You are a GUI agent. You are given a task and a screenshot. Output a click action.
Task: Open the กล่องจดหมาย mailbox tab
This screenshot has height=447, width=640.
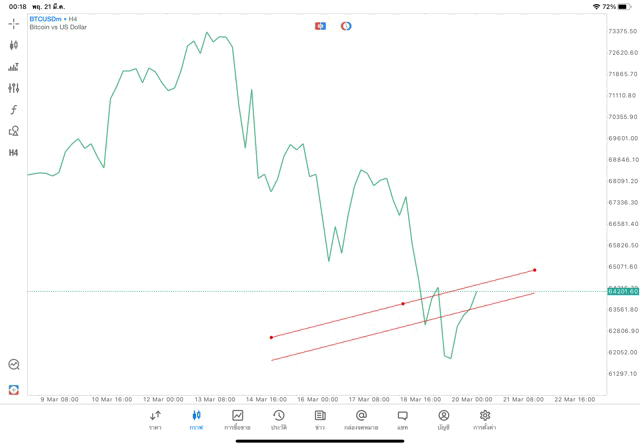[361, 420]
